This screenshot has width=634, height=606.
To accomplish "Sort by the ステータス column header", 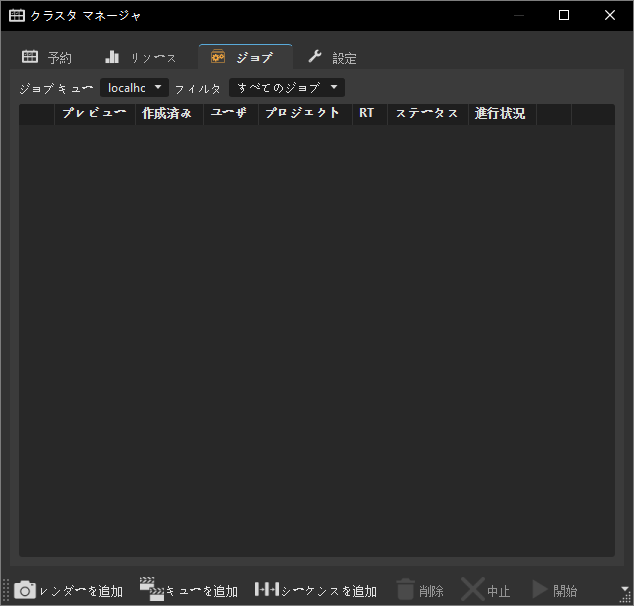I will pos(428,114).
